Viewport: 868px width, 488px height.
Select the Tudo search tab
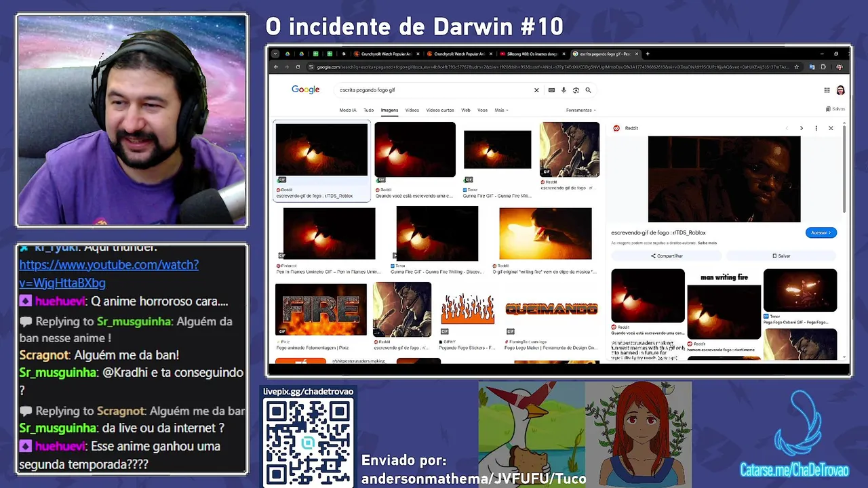(x=368, y=110)
